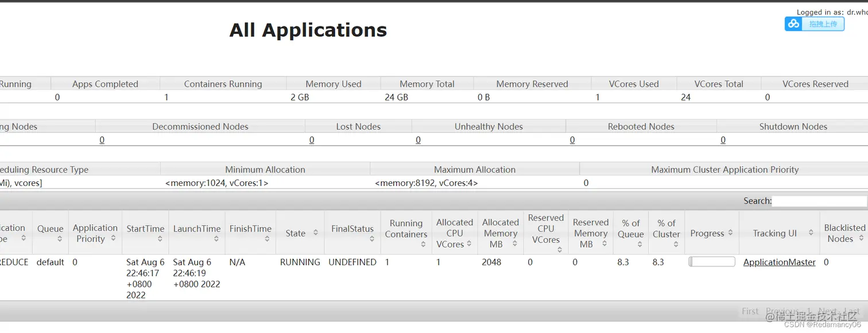Viewport: 868px width, 333px height.
Task: Open the ApplicationMaster tracking link
Action: (779, 262)
